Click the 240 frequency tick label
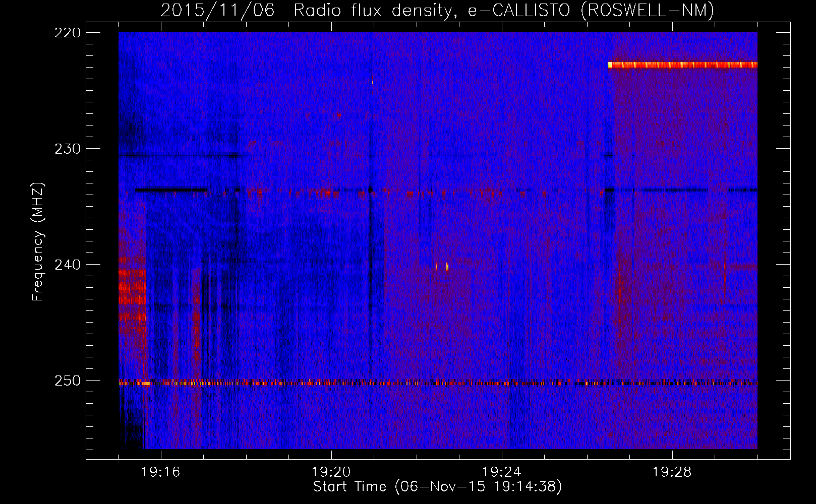 pos(68,265)
